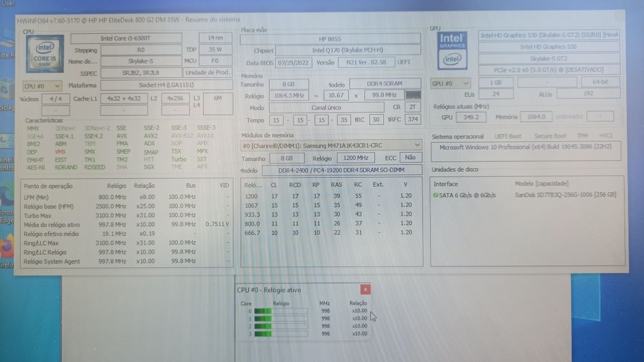Click the cores count 4 / 4 field

[56, 99]
